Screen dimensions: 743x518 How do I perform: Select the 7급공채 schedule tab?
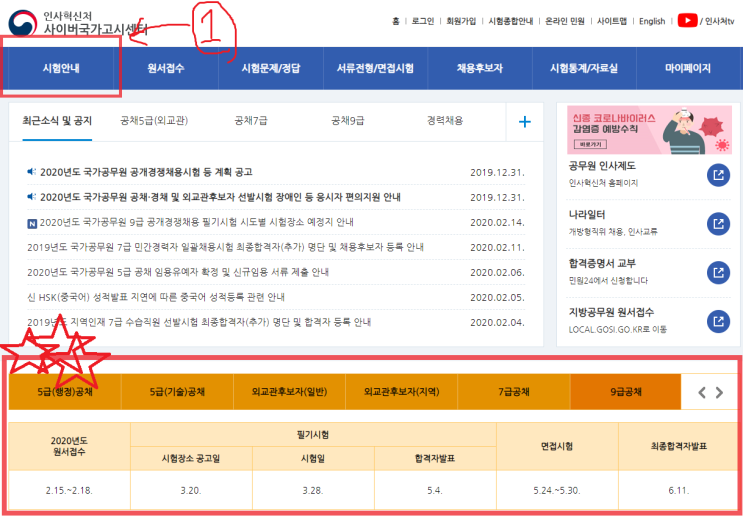tap(514, 392)
